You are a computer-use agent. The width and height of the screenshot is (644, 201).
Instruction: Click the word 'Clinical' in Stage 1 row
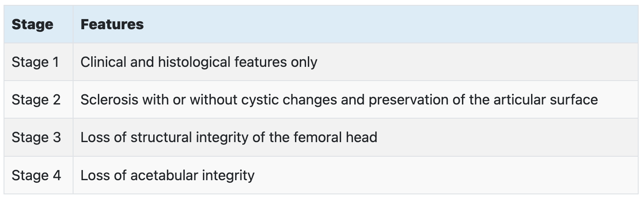click(x=103, y=62)
